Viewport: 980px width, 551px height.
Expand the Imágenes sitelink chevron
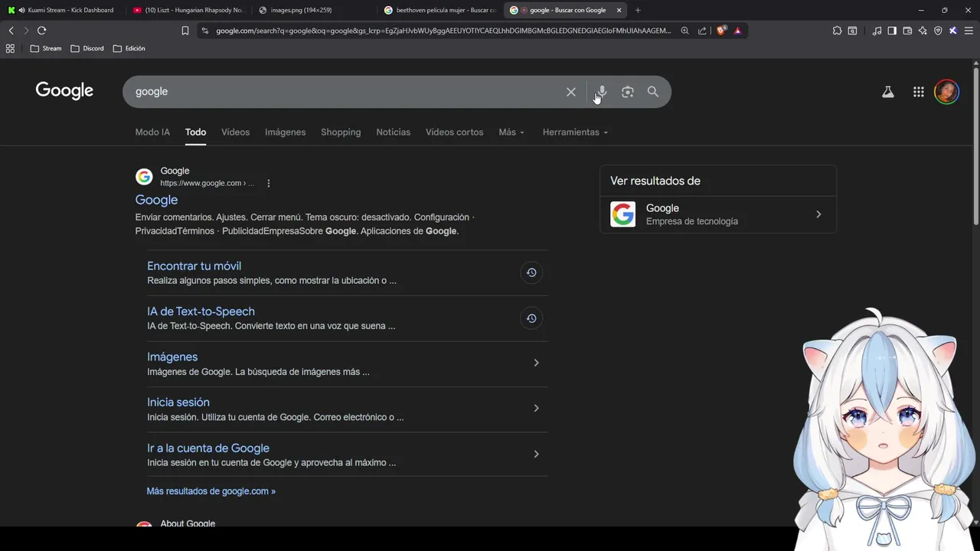click(x=536, y=363)
